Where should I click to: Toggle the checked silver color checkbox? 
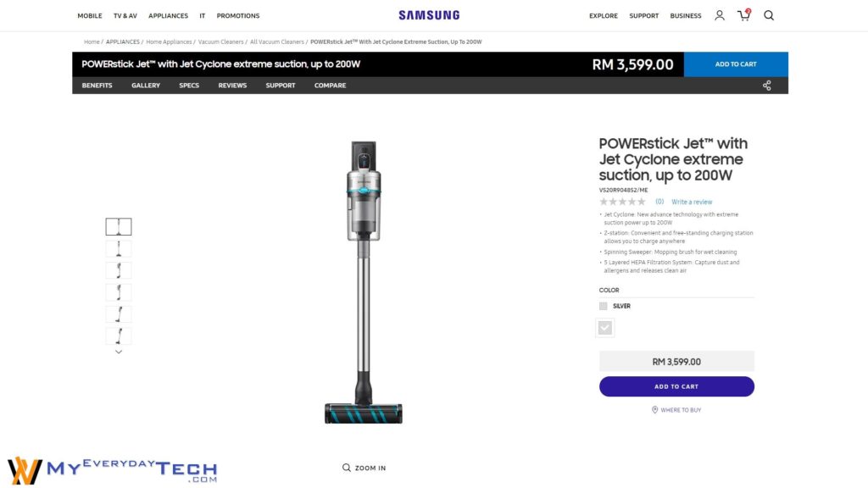[604, 328]
